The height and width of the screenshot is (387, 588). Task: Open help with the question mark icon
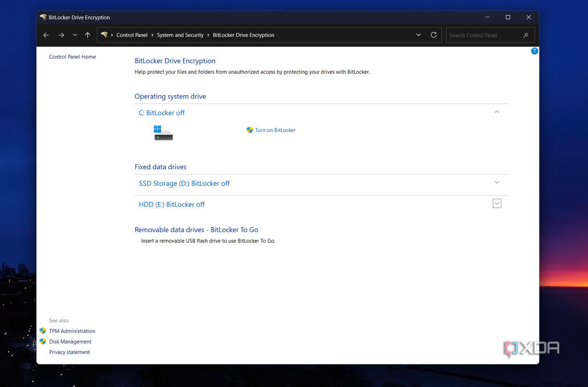click(x=534, y=51)
